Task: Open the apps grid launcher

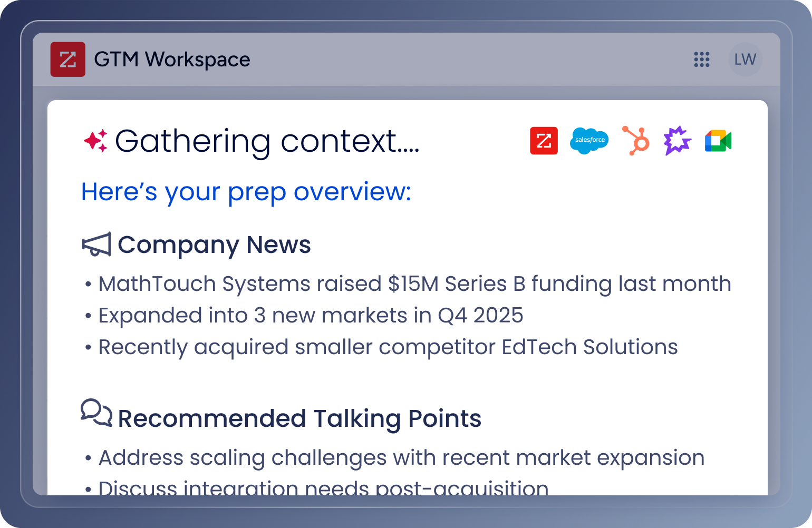Action: [x=702, y=60]
